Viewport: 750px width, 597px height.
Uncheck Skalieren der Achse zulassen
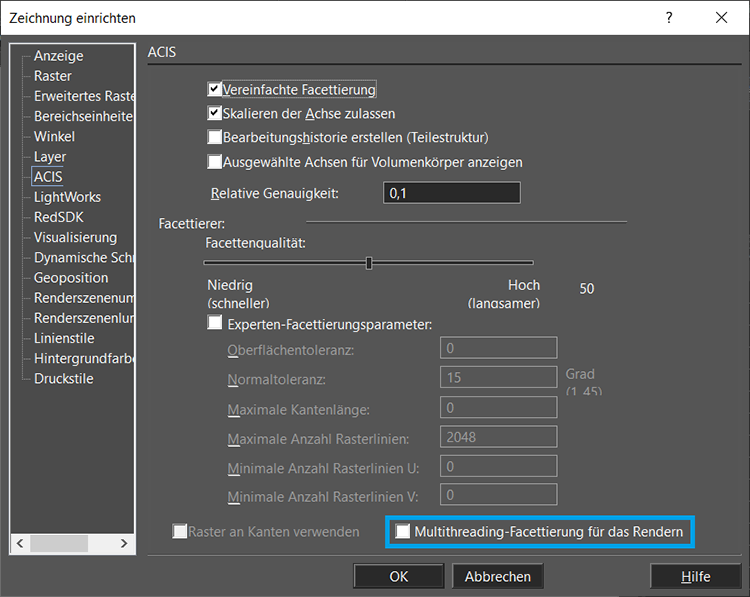pyautogui.click(x=214, y=113)
